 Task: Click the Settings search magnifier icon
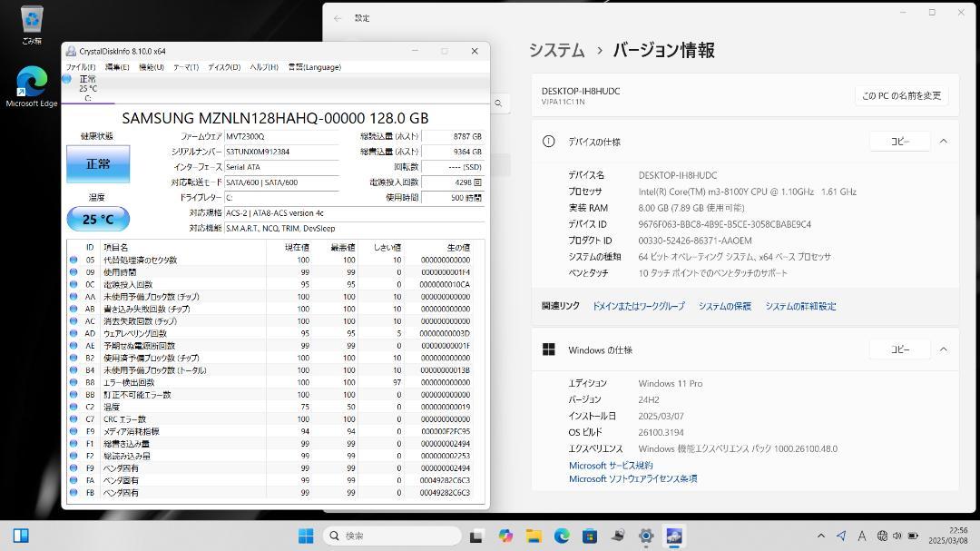(x=498, y=103)
